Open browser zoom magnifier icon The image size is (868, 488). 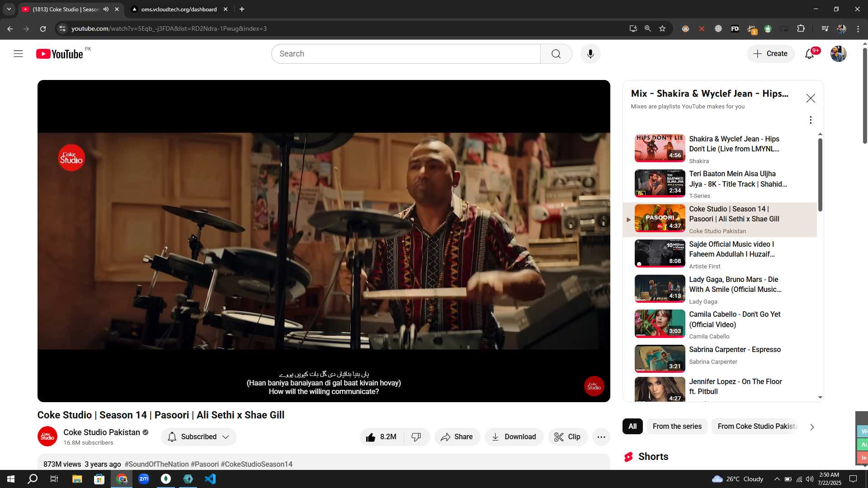click(x=648, y=28)
